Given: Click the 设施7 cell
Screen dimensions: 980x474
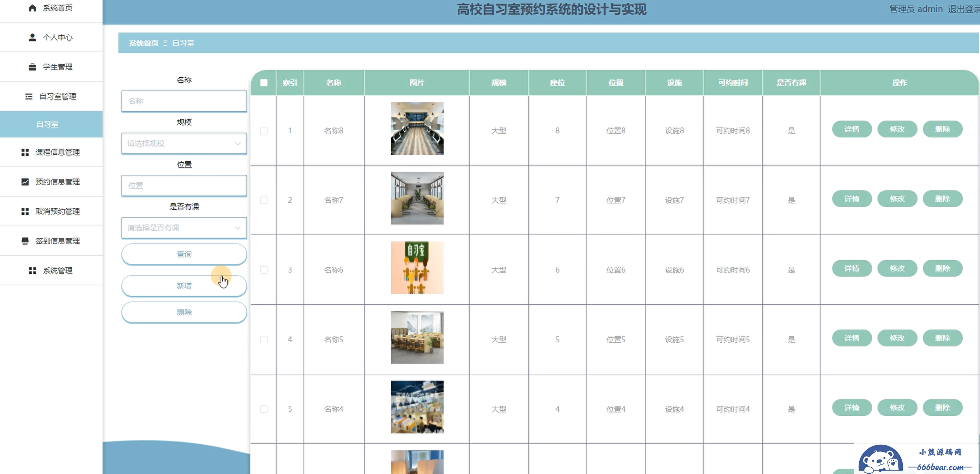Looking at the screenshot, I should (674, 200).
